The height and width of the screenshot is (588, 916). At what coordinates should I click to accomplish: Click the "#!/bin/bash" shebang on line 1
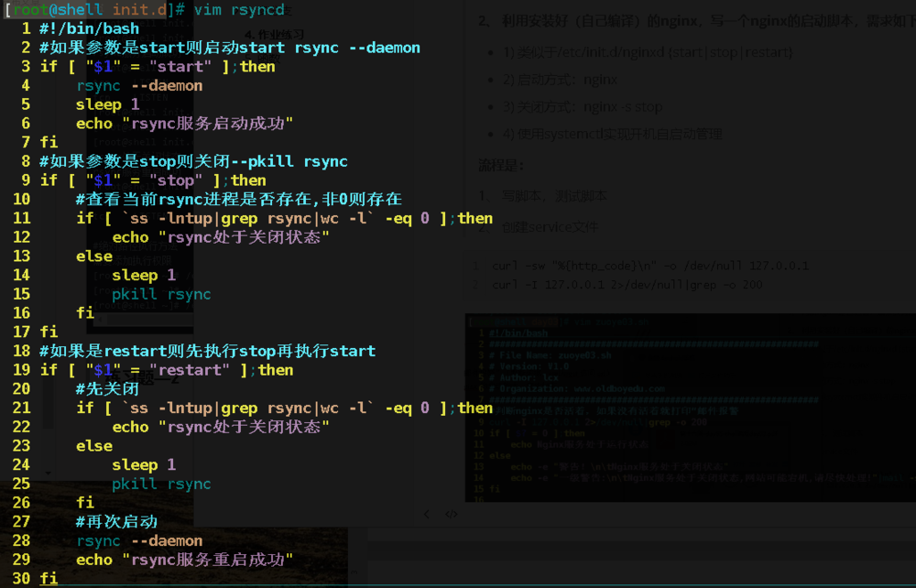tap(90, 28)
